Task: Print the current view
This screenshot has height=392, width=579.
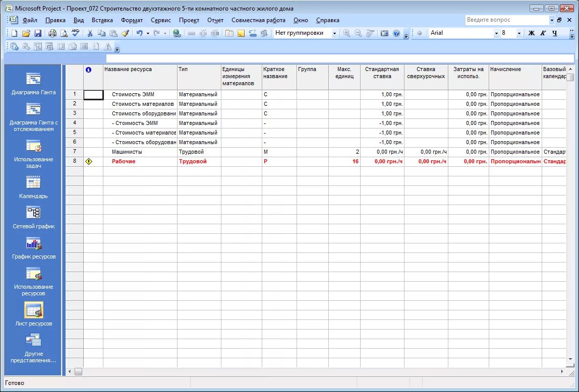Action: pyautogui.click(x=52, y=33)
